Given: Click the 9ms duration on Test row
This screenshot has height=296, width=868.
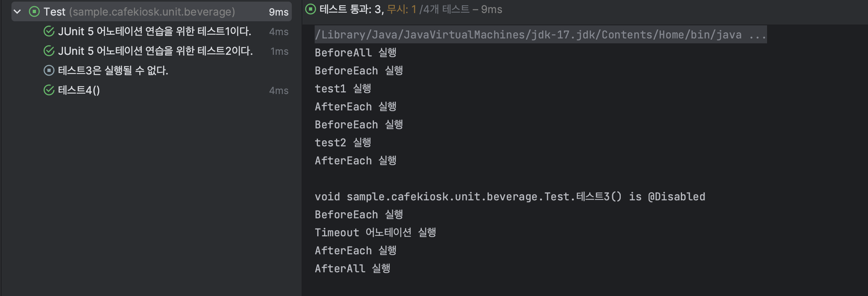Looking at the screenshot, I should [279, 12].
